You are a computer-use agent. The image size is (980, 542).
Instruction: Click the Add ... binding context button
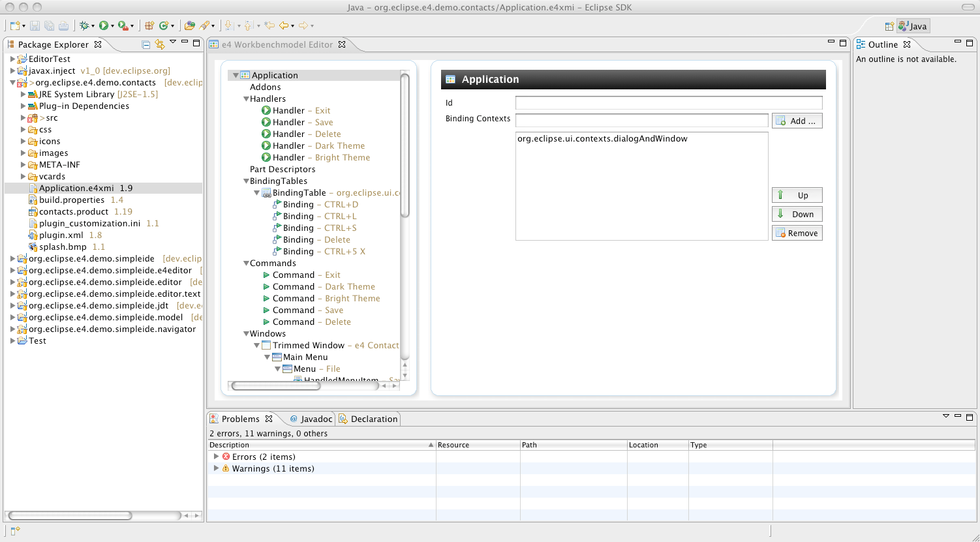(x=797, y=121)
